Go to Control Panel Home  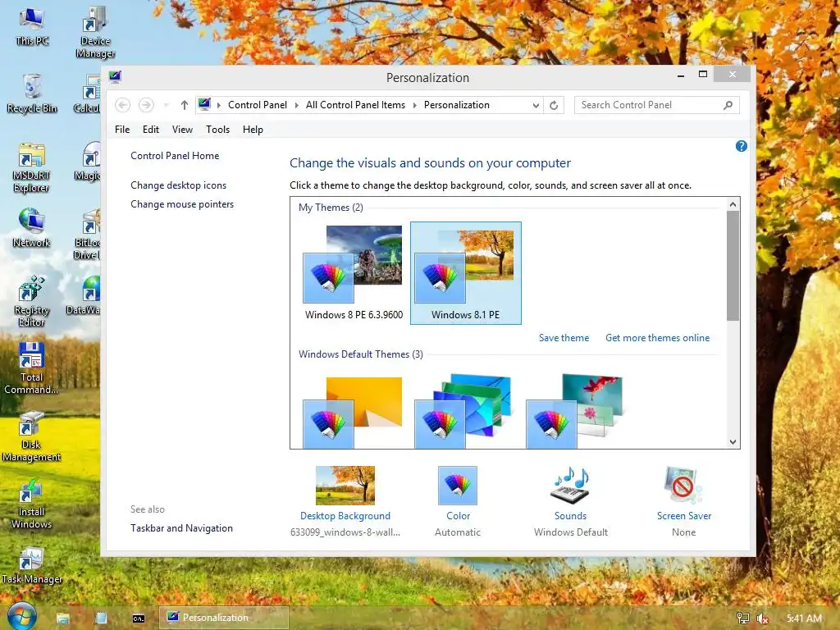tap(175, 156)
